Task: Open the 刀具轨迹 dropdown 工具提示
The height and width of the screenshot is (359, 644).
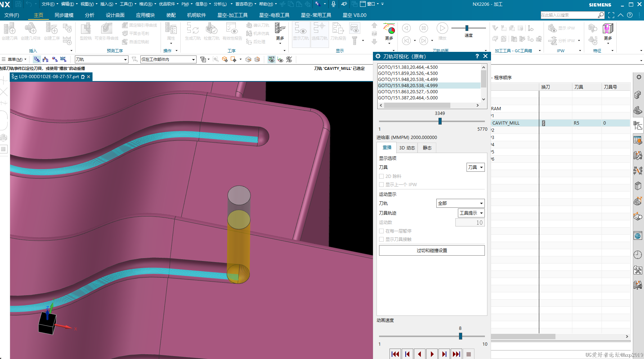Action: (x=471, y=213)
